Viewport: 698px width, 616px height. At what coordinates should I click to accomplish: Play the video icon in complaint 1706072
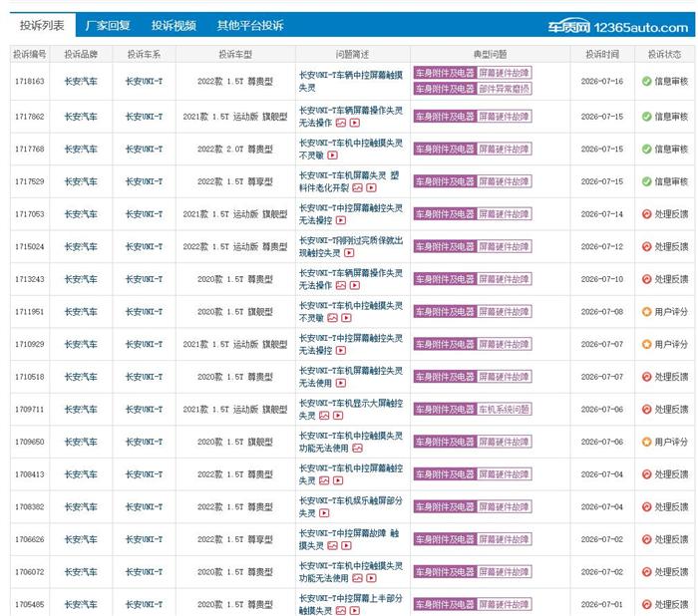pyautogui.click(x=371, y=578)
